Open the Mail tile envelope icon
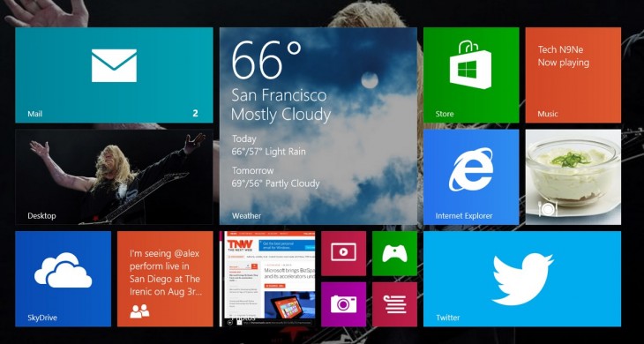The width and height of the screenshot is (644, 344). tap(114, 65)
